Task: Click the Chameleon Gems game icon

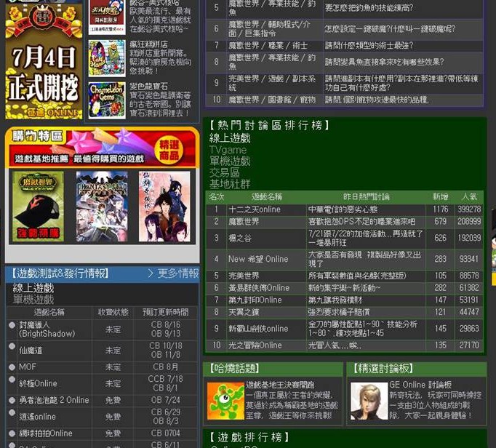Action: pyautogui.click(x=107, y=100)
